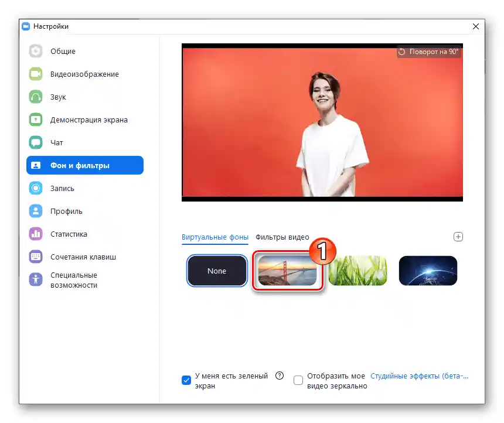The width and height of the screenshot is (504, 423).
Task: Click the plus icon to add a background
Action: coord(458,237)
